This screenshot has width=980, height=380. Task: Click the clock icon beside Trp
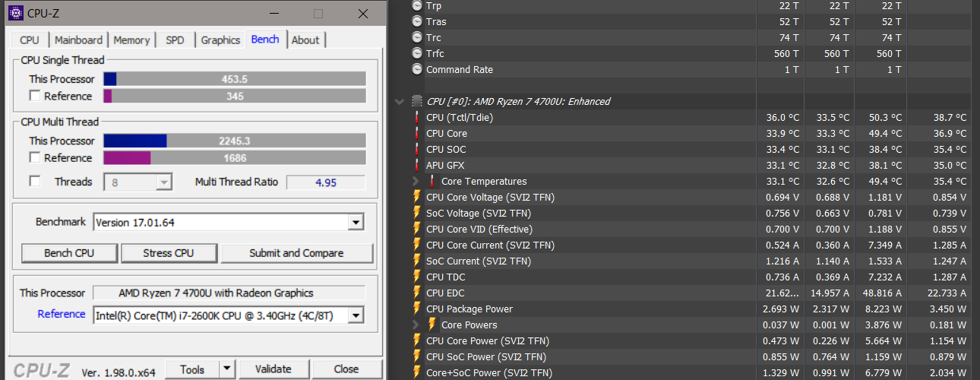point(417,5)
